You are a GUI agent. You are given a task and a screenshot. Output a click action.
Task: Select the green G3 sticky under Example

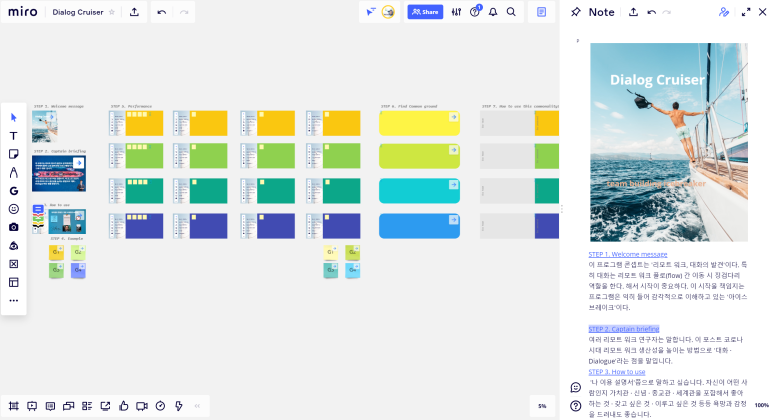56,270
